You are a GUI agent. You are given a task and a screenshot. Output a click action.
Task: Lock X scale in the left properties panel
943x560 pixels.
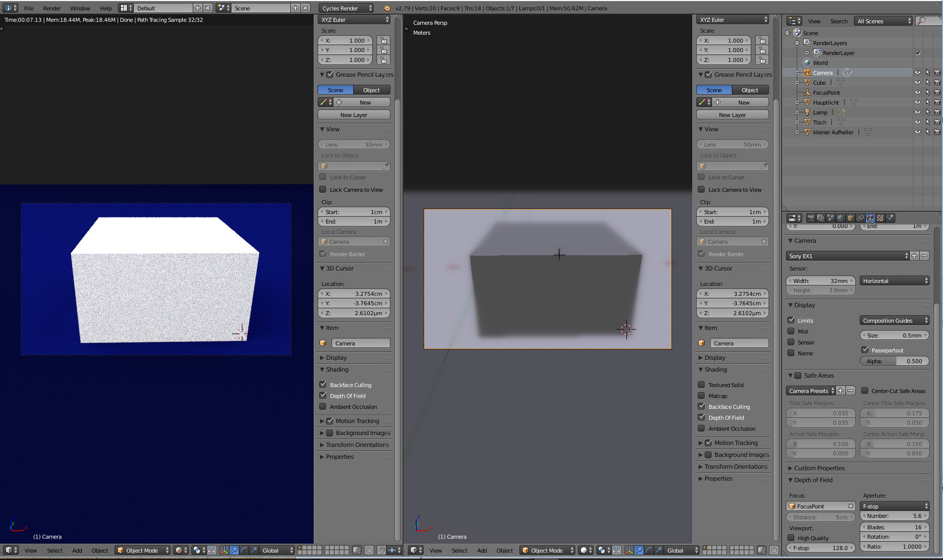click(x=383, y=41)
